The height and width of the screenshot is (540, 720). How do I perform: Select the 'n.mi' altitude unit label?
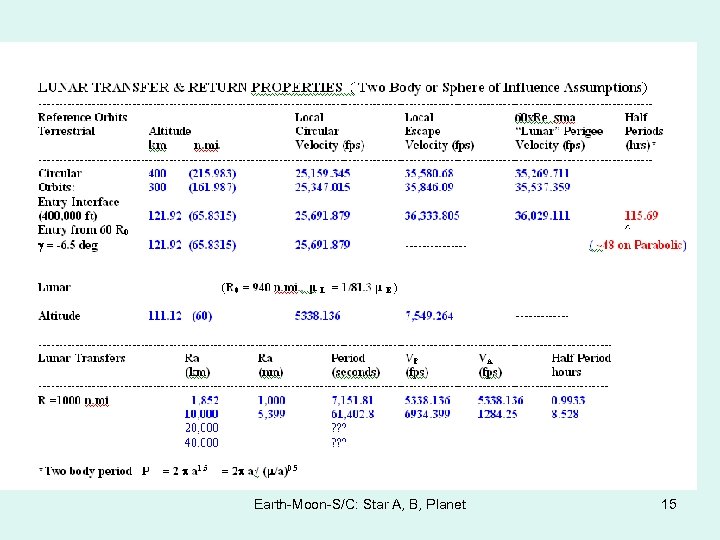point(207,146)
